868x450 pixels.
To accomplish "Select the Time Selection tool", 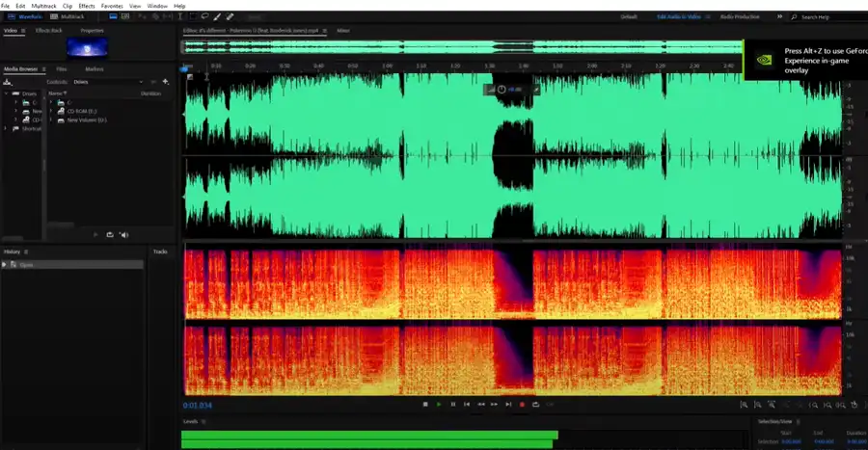I will 180,16.
